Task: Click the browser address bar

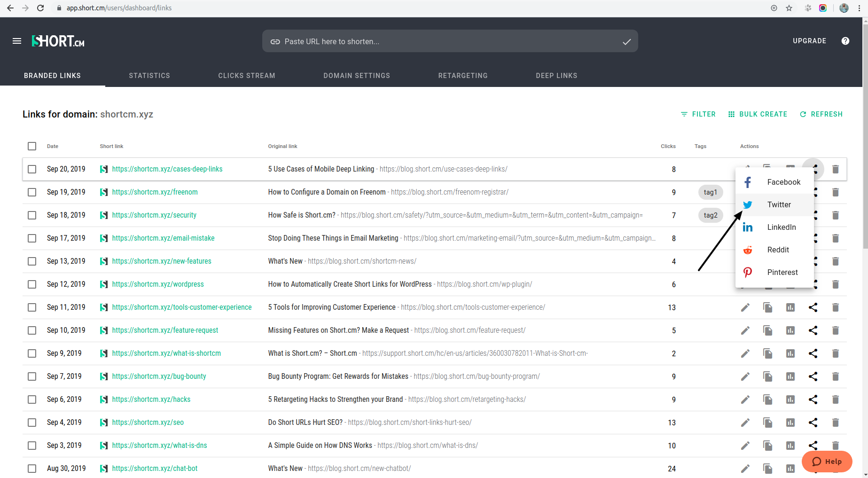Action: (x=409, y=8)
